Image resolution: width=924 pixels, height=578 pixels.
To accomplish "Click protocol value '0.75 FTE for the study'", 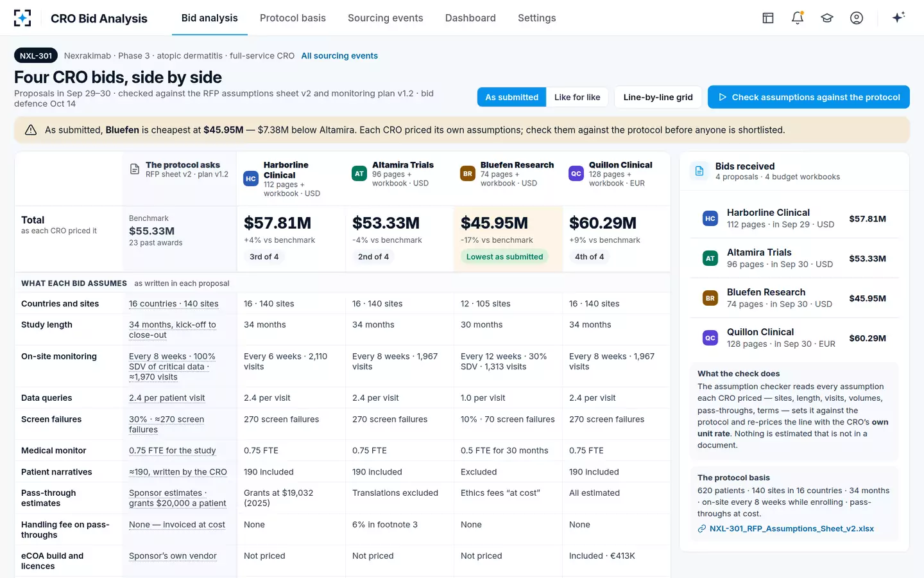I will click(x=172, y=451).
